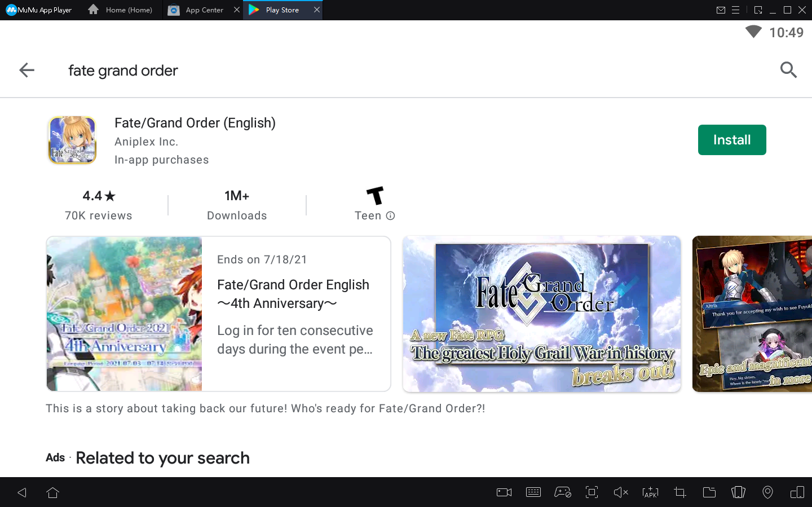The image size is (812, 507).
Task: Rotate screen with shake/rotate icon
Action: click(738, 492)
